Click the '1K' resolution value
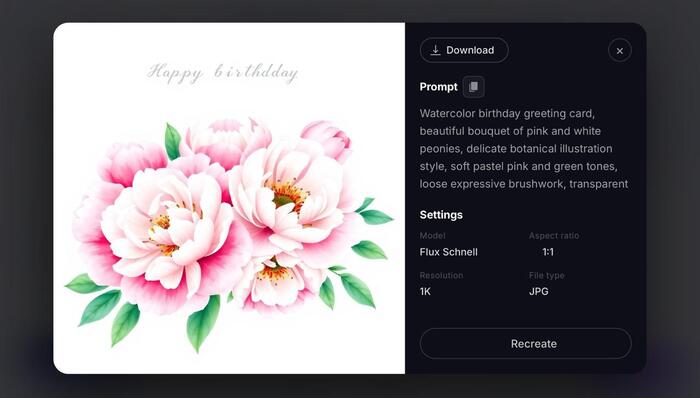700x398 pixels. (x=425, y=291)
